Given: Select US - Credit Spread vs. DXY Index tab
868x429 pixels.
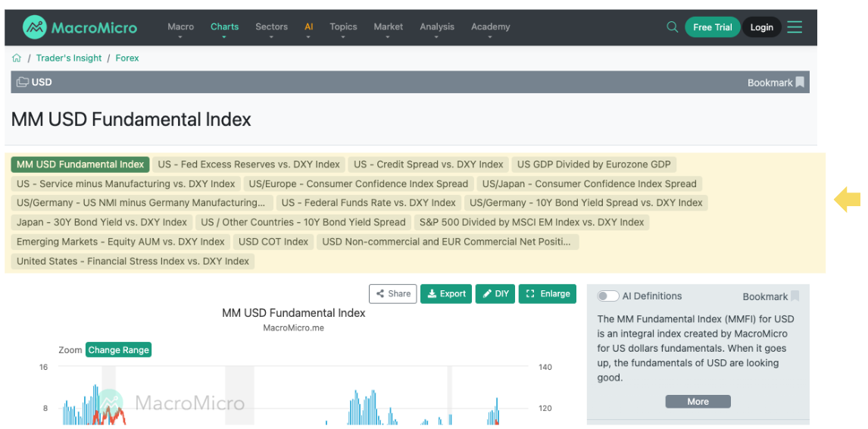Looking at the screenshot, I should pos(429,164).
